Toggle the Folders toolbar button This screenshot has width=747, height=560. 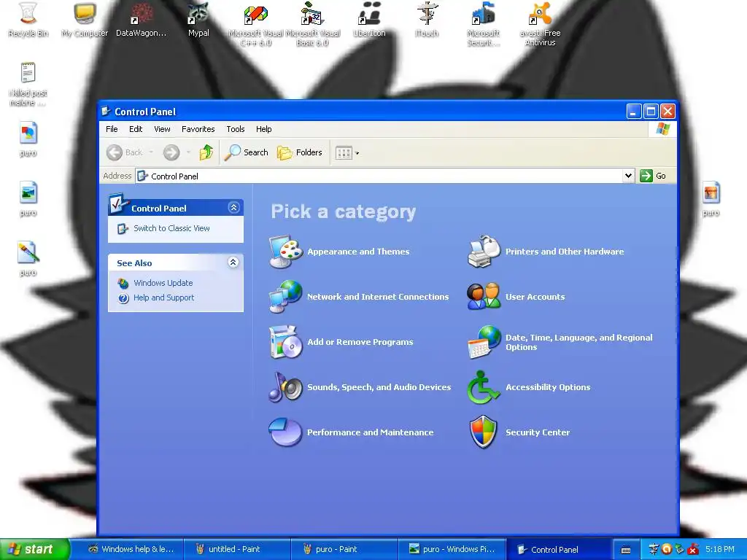point(300,152)
